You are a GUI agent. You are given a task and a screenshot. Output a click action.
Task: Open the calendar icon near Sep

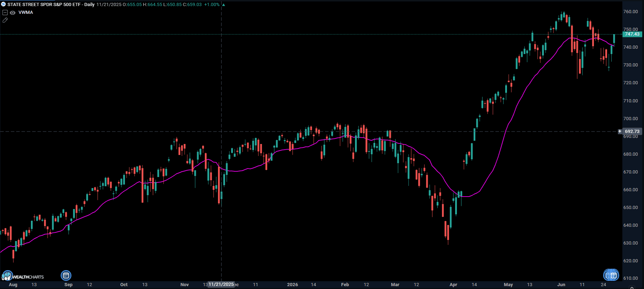[x=66, y=275]
